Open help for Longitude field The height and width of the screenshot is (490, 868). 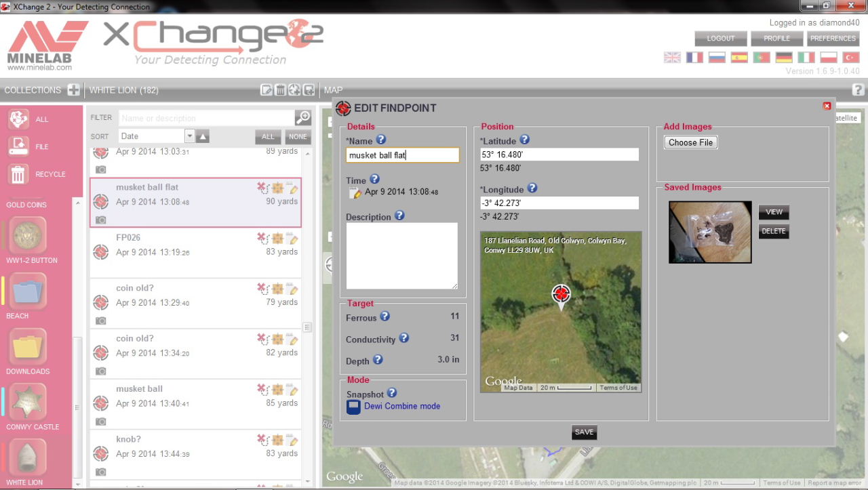pos(532,188)
